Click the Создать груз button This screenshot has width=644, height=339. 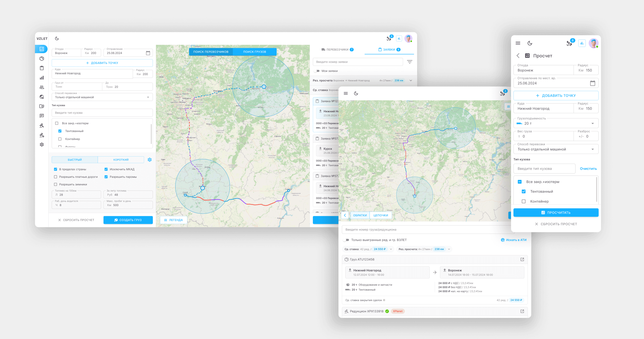point(128,220)
